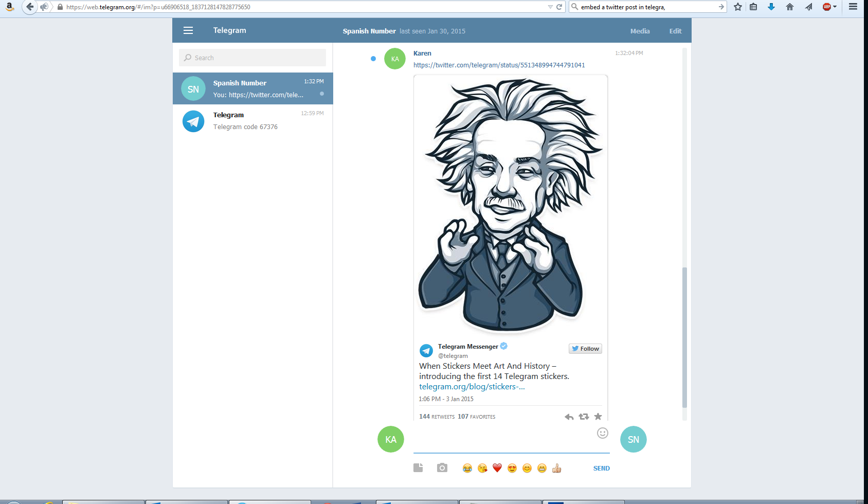Open the Telegram service chat in the list
Viewport: 868px width, 504px height.
click(x=253, y=121)
